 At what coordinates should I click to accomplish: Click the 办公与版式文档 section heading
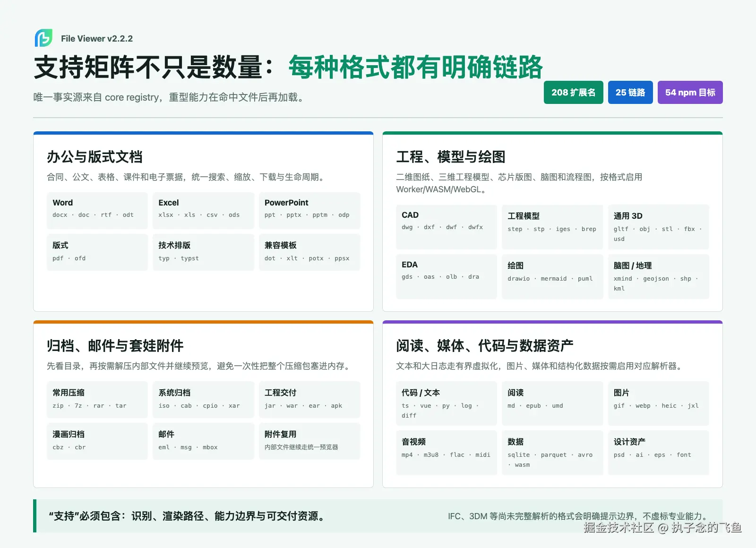(x=94, y=157)
